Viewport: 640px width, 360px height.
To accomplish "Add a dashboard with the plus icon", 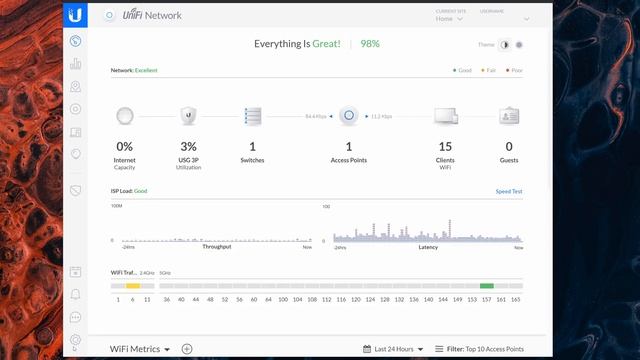I will (187, 349).
